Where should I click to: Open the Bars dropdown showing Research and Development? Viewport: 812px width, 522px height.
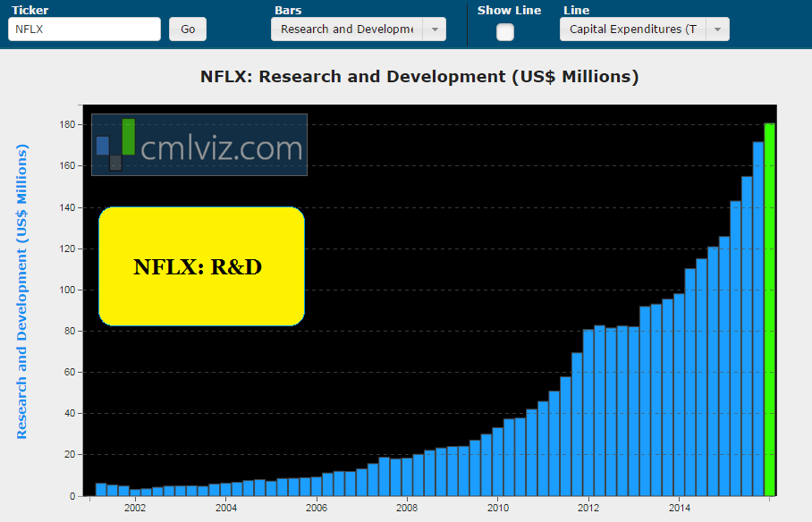[x=359, y=29]
